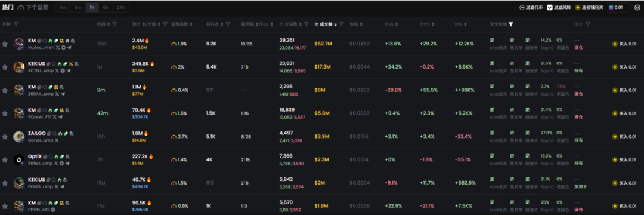Click the search icon beside ZAILGO name

54,133
